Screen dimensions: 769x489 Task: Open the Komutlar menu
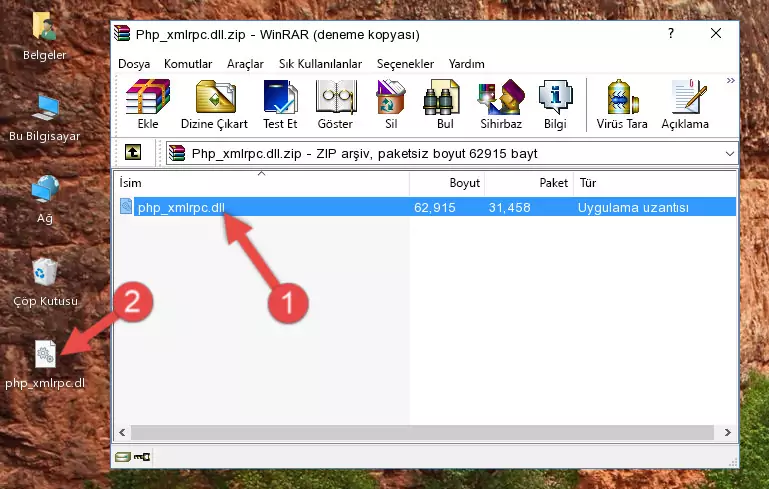[x=188, y=64]
